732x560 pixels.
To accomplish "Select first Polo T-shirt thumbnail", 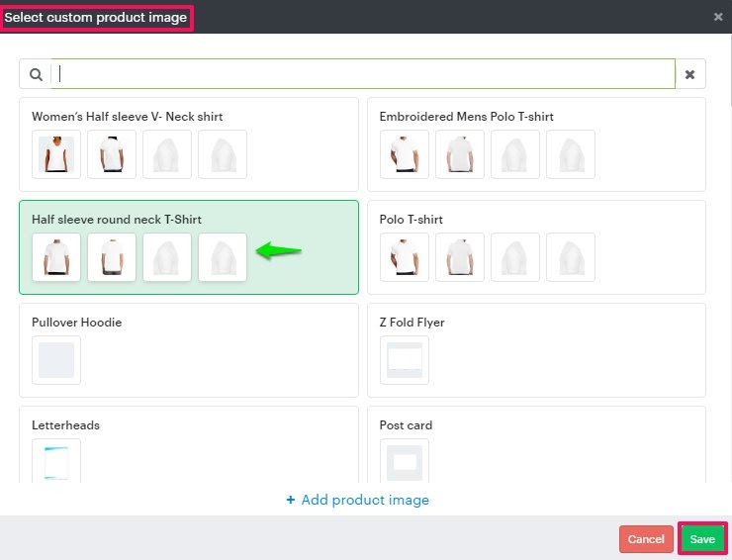I will pos(405,257).
